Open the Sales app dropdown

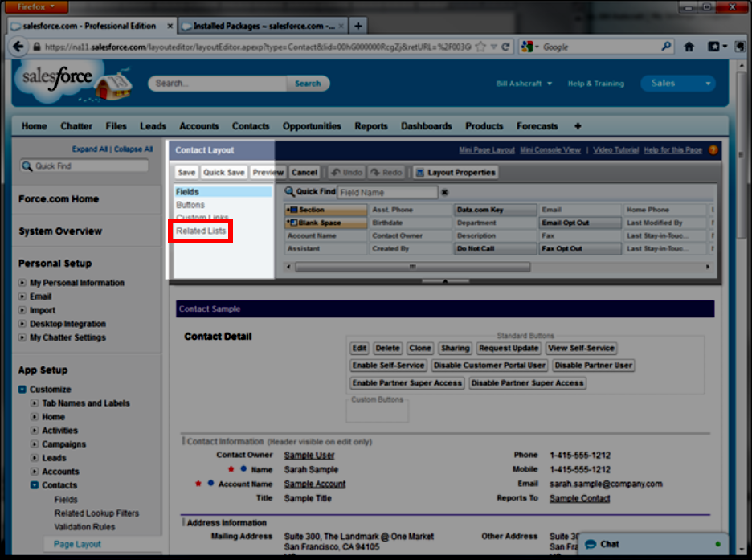coord(677,84)
